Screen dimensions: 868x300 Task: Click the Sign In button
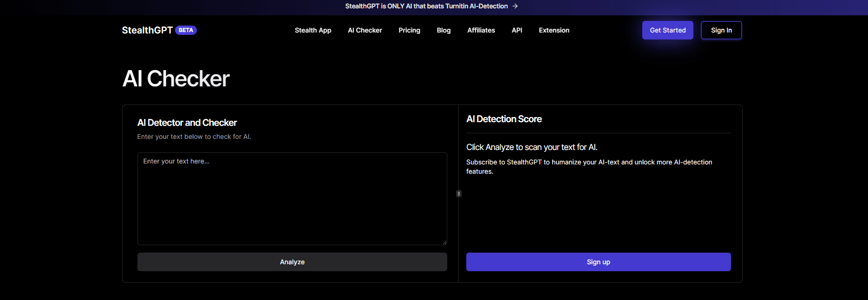click(x=721, y=30)
